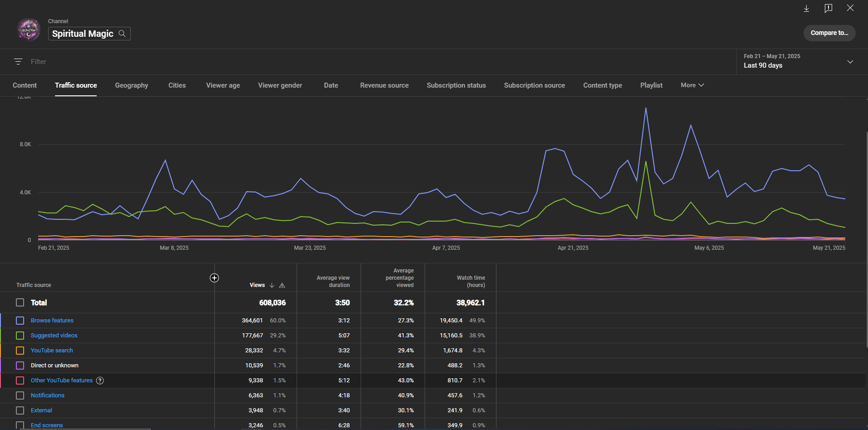Open the send feedback icon
The height and width of the screenshot is (430, 868).
pos(828,8)
